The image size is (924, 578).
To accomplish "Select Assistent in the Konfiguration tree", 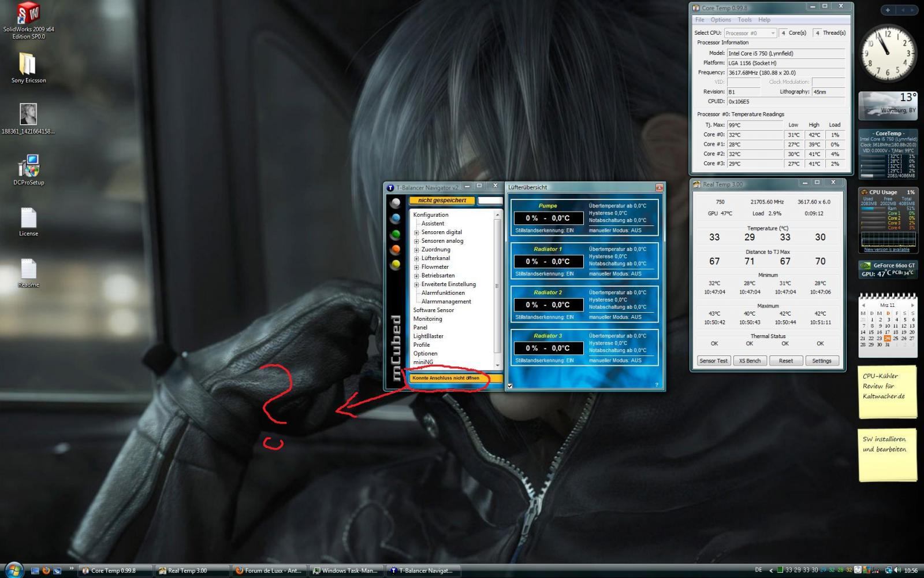I will (433, 224).
